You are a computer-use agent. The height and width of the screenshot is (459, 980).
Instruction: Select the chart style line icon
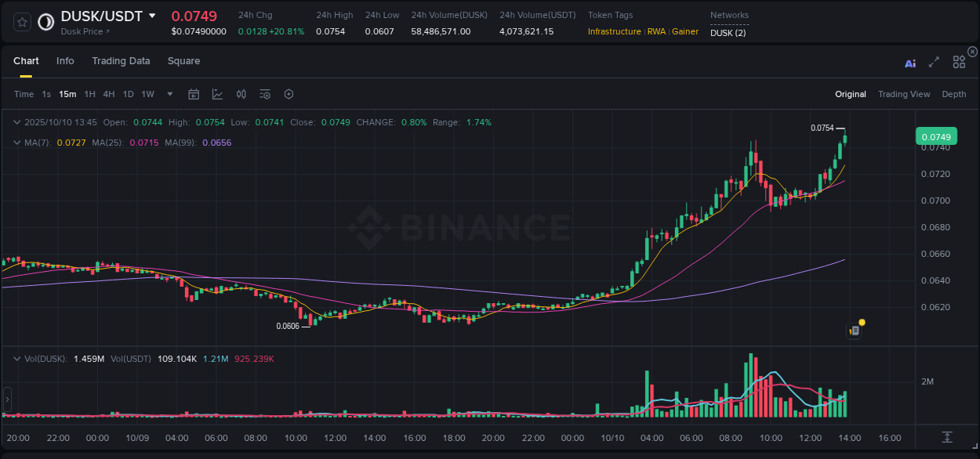point(217,94)
